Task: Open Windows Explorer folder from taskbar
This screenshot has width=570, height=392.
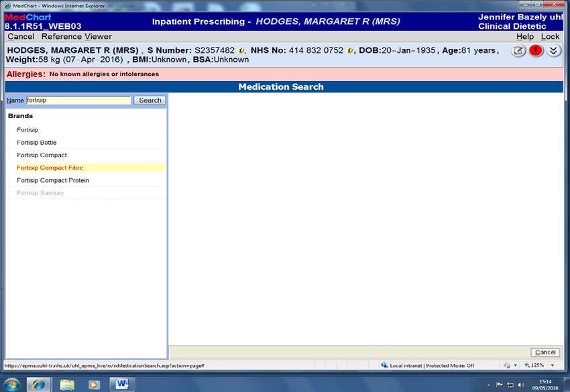Action: click(x=67, y=385)
